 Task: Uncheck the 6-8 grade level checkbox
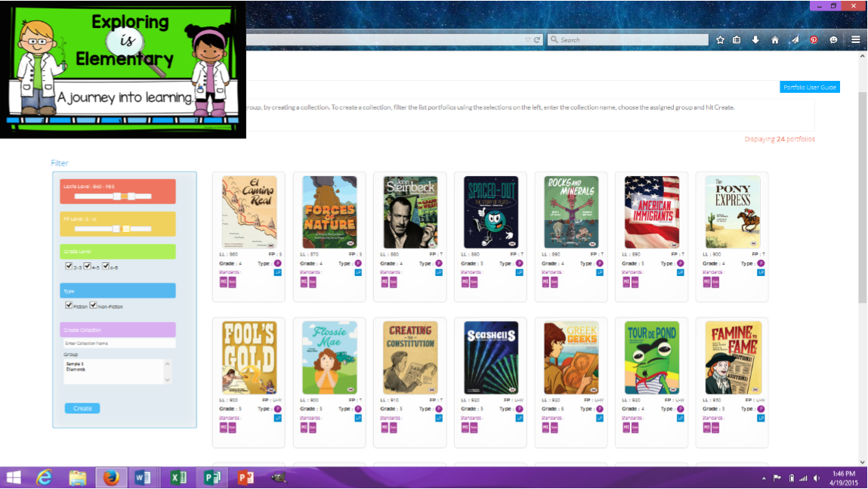click(x=106, y=266)
